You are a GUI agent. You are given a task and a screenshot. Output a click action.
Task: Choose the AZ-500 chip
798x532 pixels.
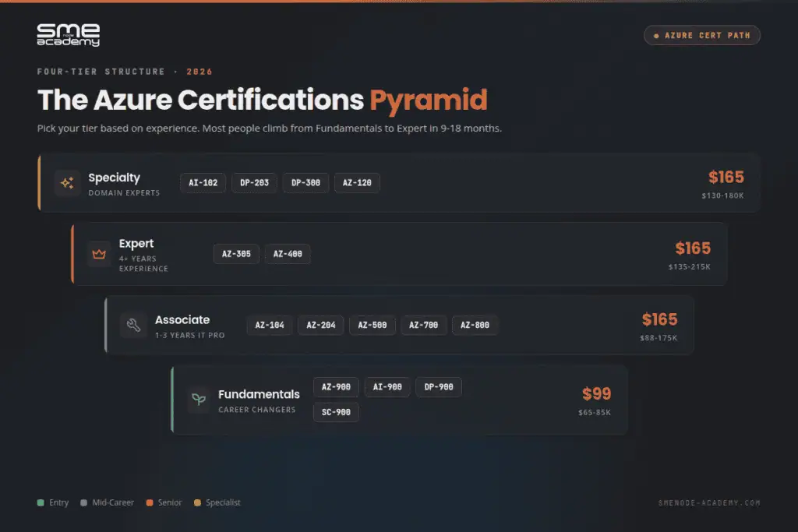(373, 325)
